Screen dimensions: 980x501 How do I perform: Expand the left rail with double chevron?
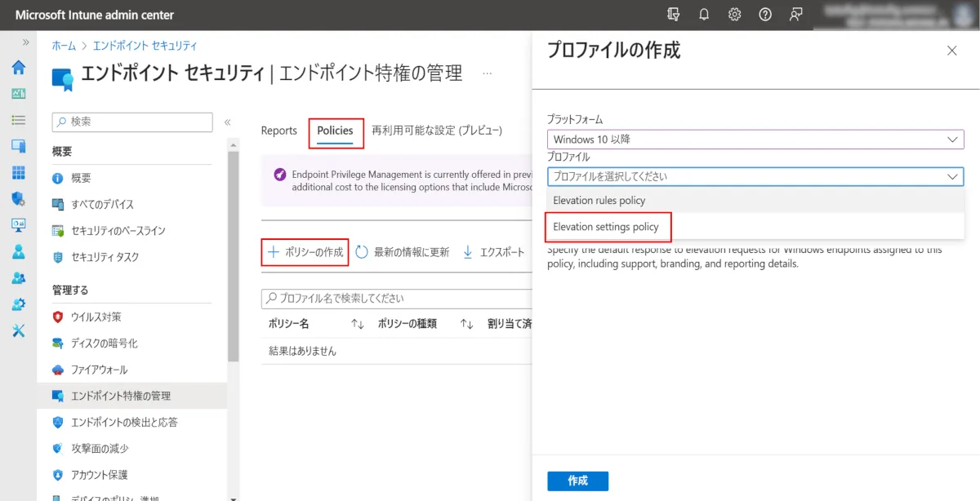pos(26,42)
